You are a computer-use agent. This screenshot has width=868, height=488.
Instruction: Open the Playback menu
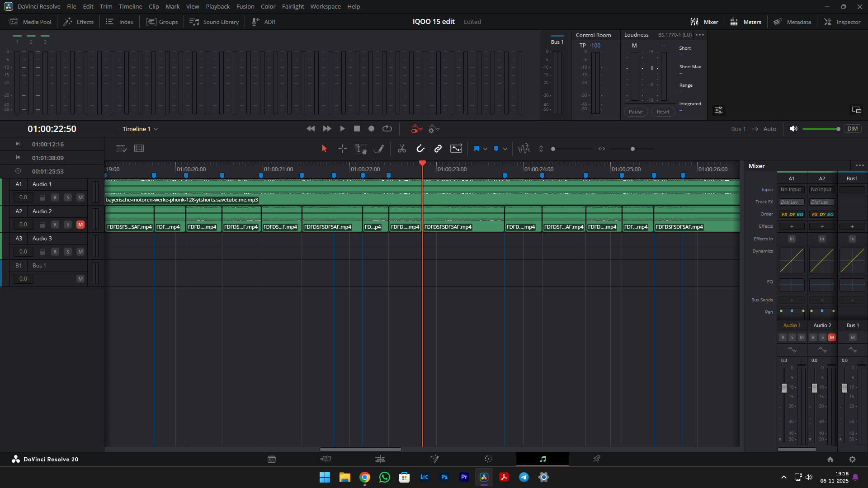pos(217,6)
